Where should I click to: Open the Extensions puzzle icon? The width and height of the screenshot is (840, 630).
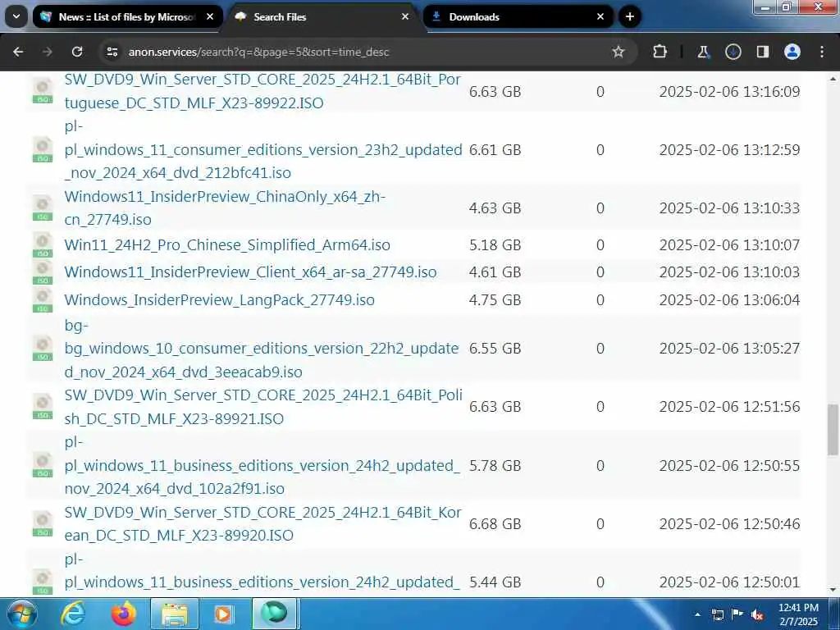pyautogui.click(x=660, y=52)
